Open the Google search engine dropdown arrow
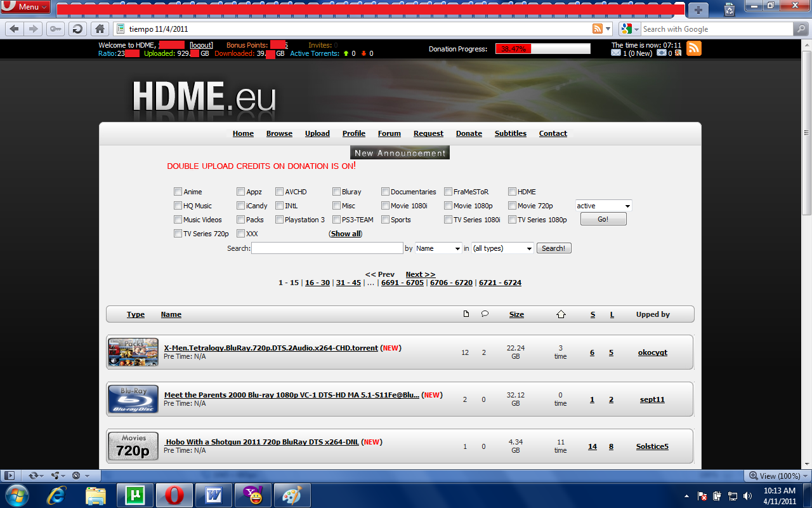 pyautogui.click(x=636, y=29)
